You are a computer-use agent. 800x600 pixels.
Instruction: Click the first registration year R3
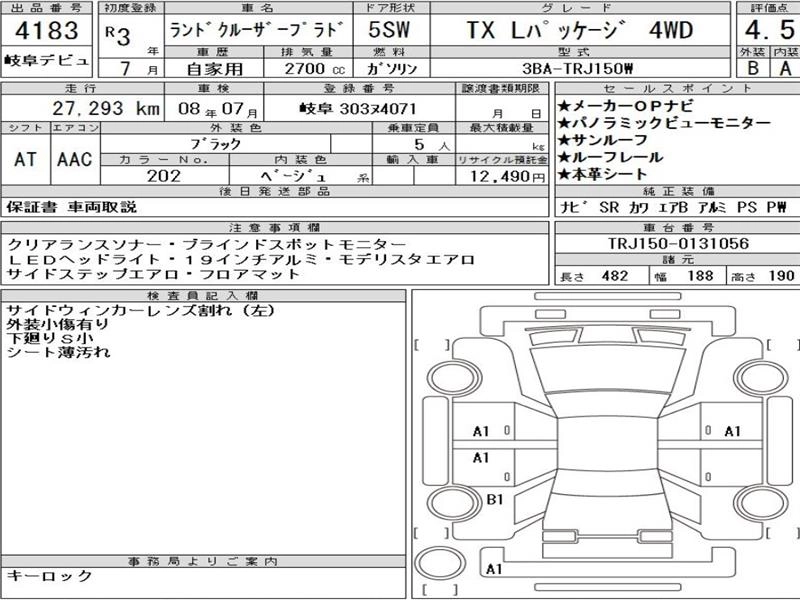coord(118,35)
